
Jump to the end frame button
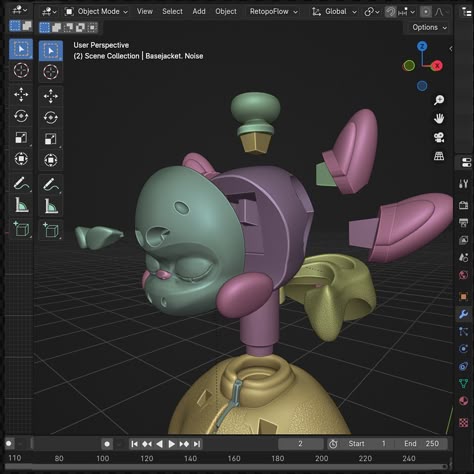click(x=197, y=444)
